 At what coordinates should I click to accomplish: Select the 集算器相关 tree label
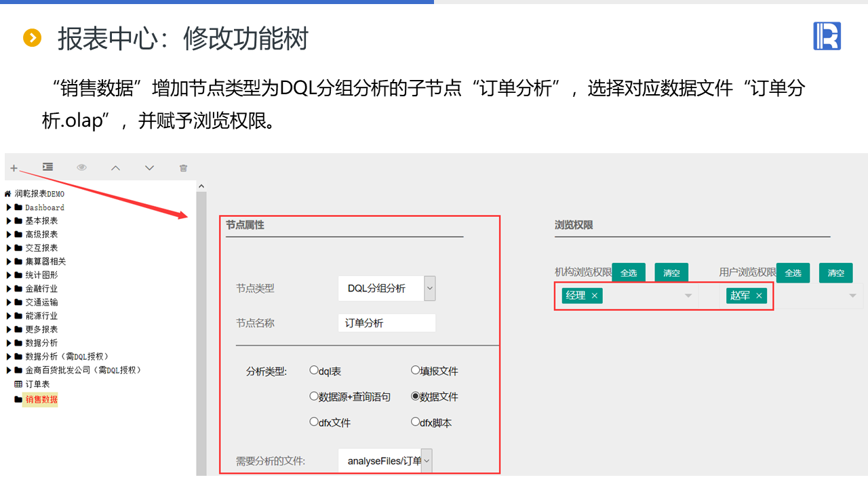pyautogui.click(x=45, y=262)
